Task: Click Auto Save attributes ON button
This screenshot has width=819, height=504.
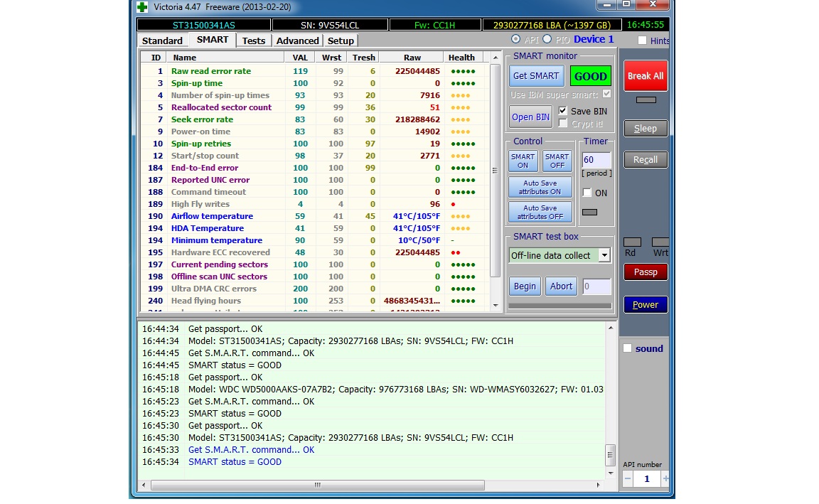Action: 540,188
